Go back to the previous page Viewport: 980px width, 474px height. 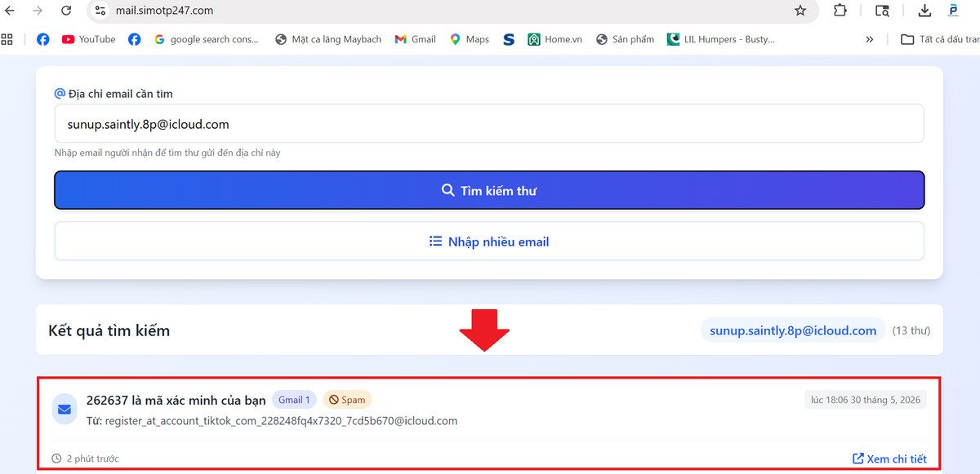point(11,11)
